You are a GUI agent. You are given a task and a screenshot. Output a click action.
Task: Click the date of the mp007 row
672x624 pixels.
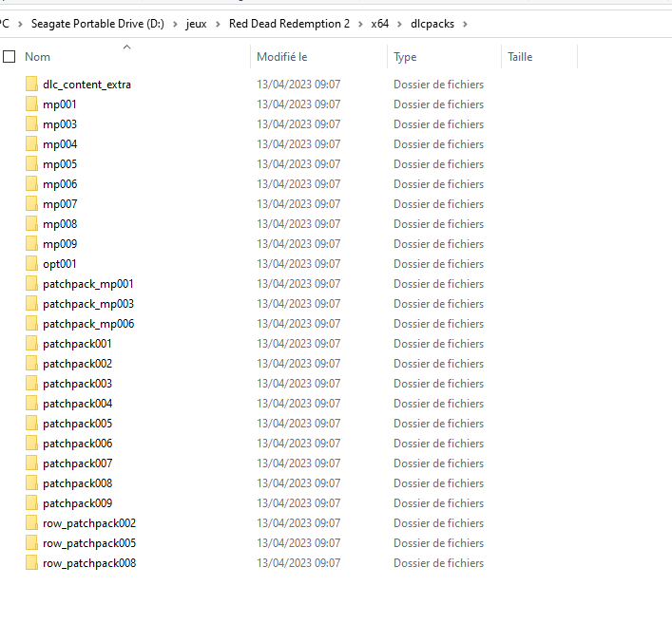click(x=298, y=204)
